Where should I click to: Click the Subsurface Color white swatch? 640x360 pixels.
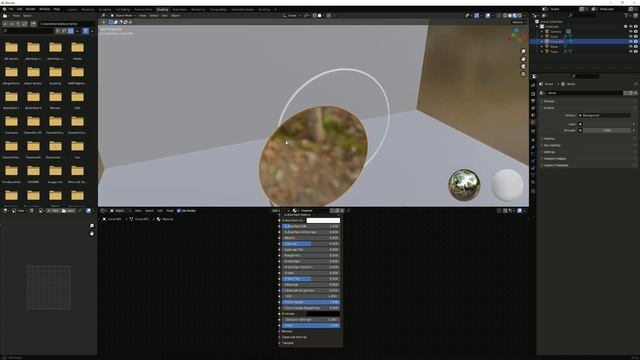click(323, 220)
